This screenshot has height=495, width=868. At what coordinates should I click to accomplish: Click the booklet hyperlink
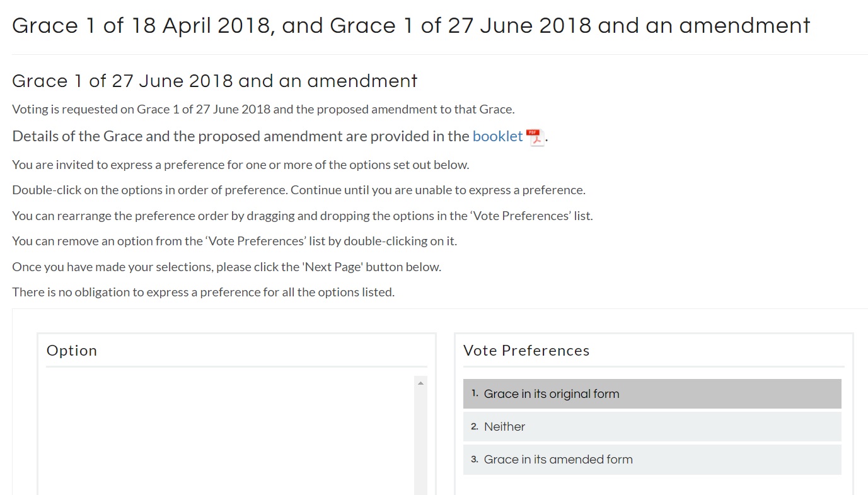click(x=497, y=136)
